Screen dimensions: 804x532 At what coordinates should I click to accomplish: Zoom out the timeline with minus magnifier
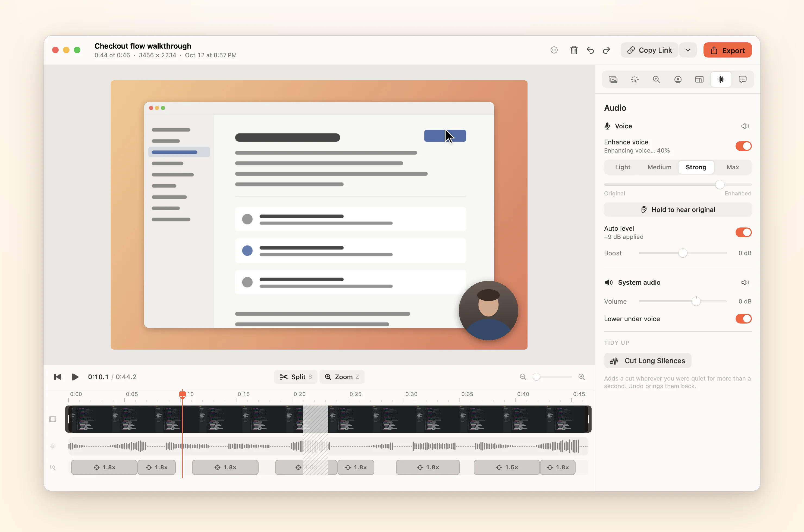[x=523, y=377]
